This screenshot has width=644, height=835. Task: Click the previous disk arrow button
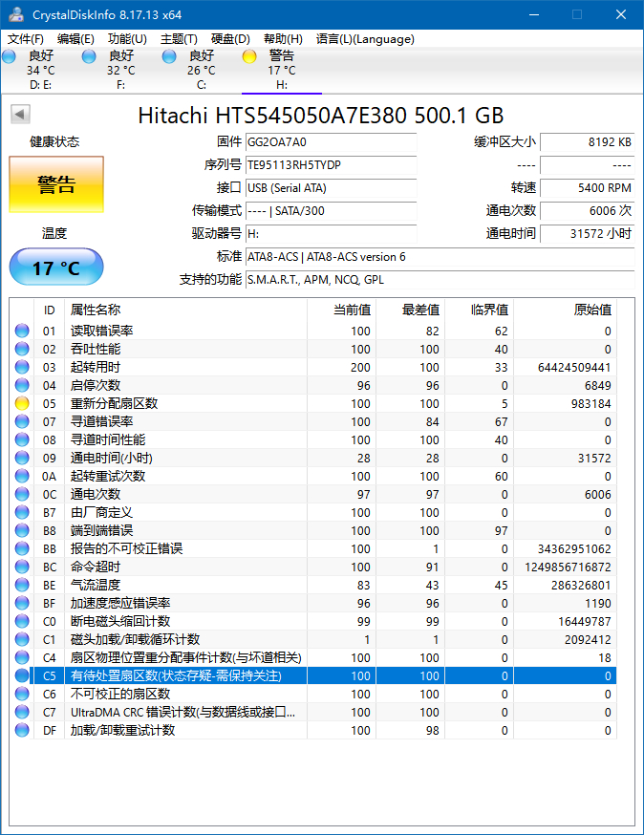[20, 114]
